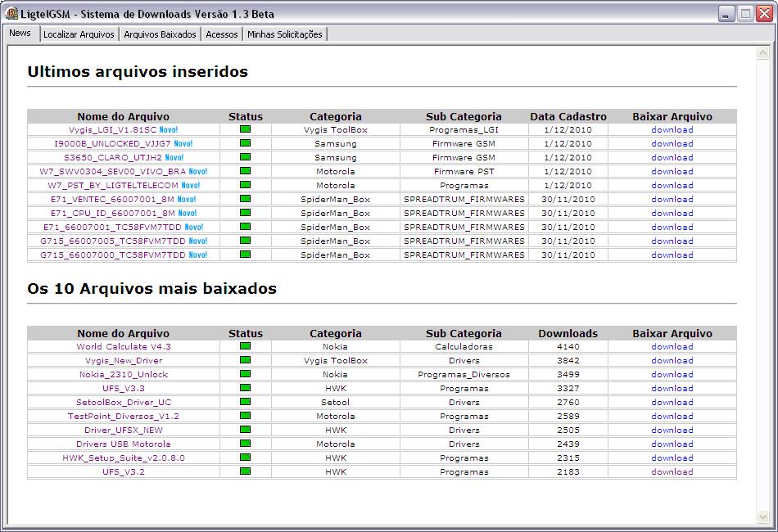Open the Arquivos Baixados tab

160,34
